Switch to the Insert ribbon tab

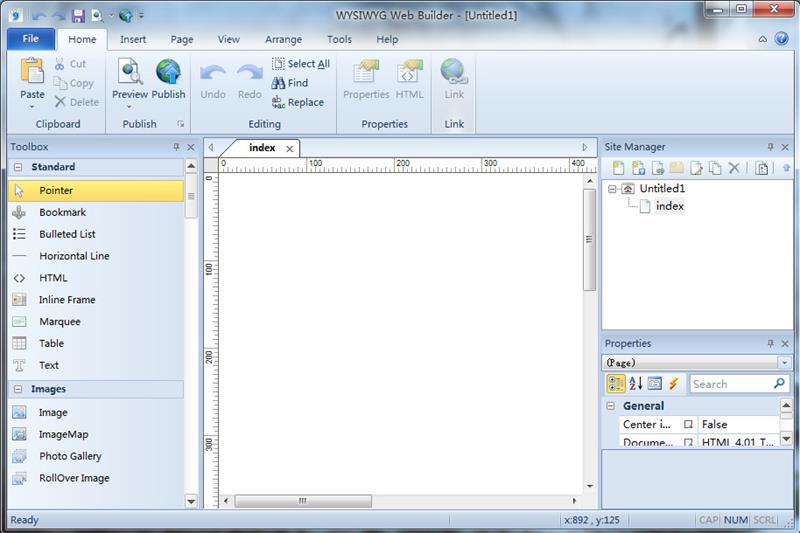(133, 39)
